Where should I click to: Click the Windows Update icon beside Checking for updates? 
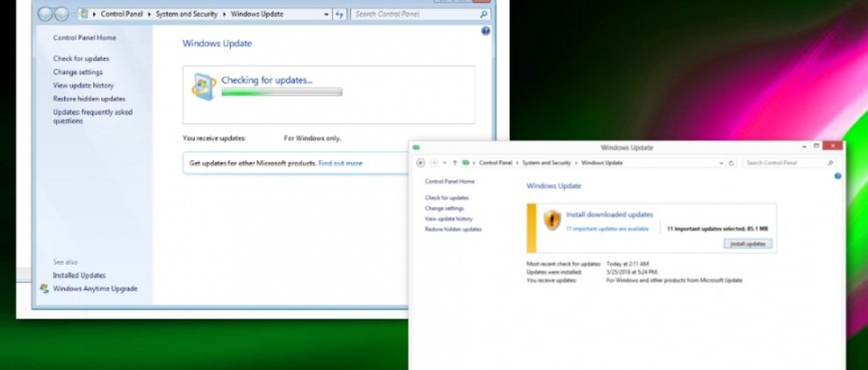pyautogui.click(x=203, y=87)
